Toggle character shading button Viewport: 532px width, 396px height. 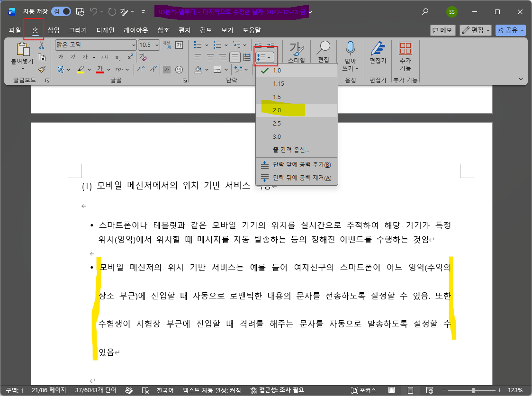click(x=167, y=70)
